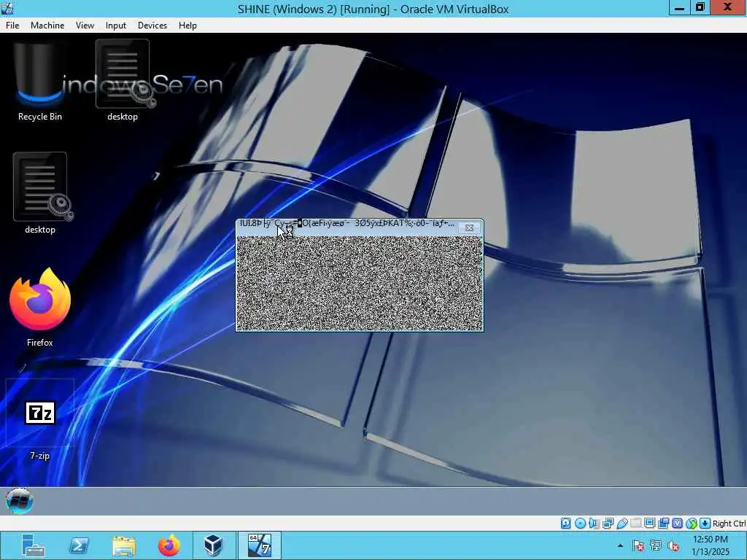This screenshot has width=747, height=560.
Task: Close the VirtualBox VM window
Action: pos(728,7)
